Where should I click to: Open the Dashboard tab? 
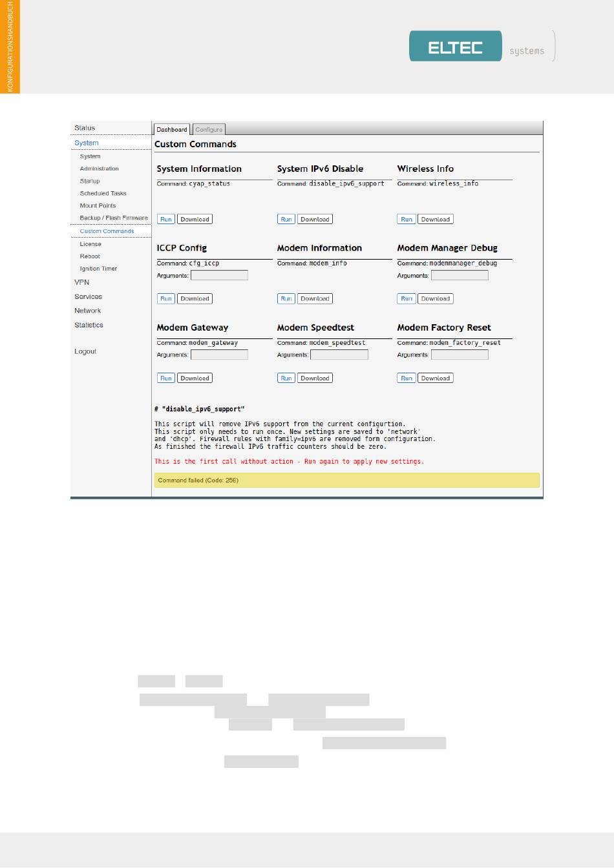(172, 129)
